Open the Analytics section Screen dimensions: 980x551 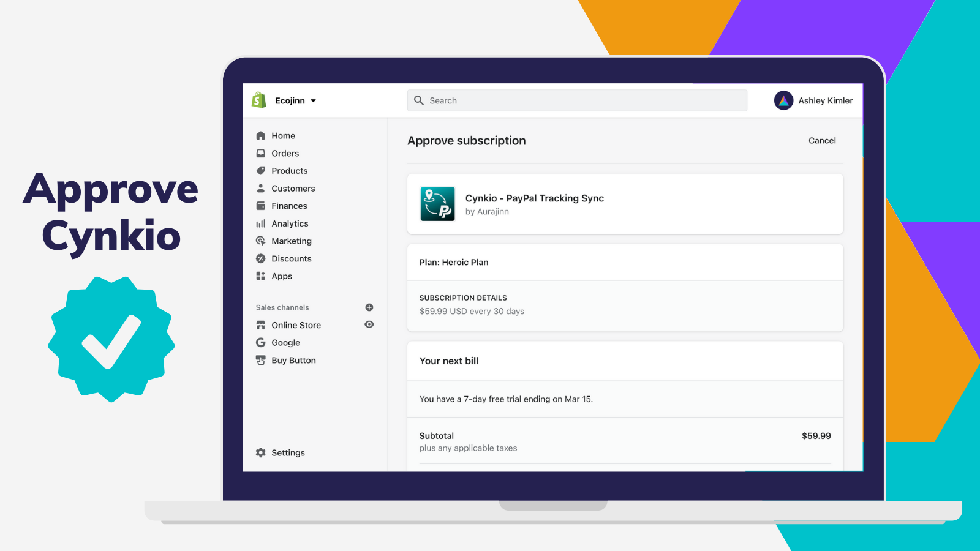[x=290, y=224]
